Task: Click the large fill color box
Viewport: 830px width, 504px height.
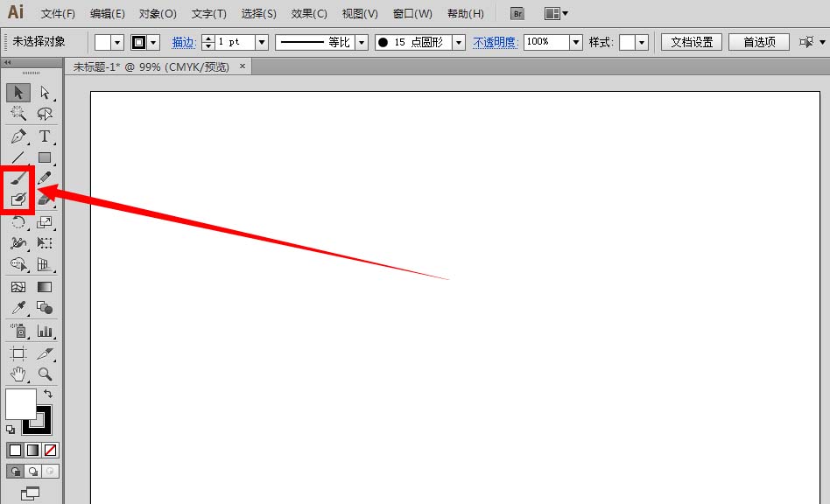Action: 21,404
